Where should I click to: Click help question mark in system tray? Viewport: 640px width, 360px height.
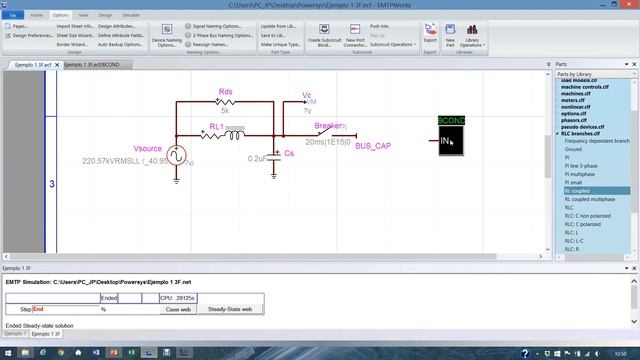click(525, 353)
